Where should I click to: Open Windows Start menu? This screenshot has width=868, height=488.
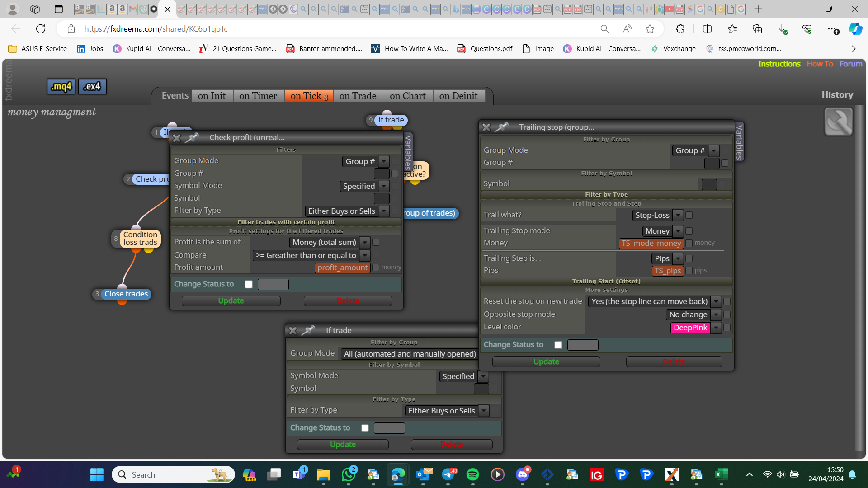coord(97,474)
